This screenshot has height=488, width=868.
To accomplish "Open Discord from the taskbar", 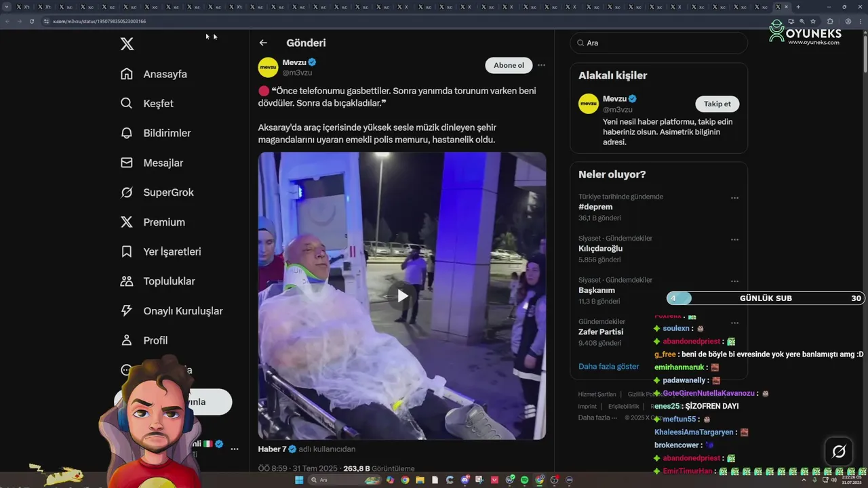I will (465, 480).
